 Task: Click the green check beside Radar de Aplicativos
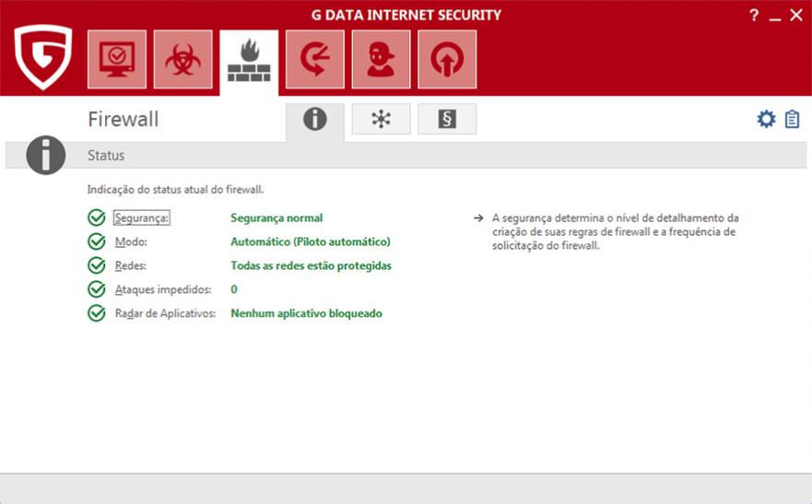coord(97,312)
